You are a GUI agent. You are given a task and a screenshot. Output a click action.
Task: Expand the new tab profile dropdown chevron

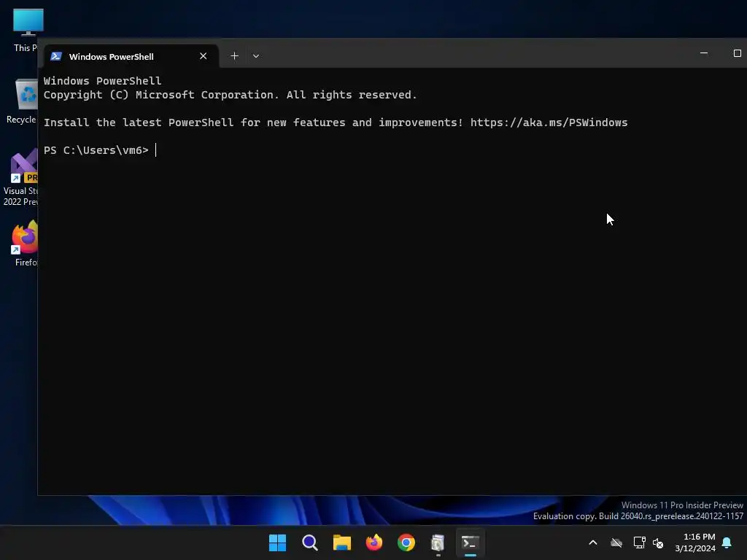pos(256,56)
